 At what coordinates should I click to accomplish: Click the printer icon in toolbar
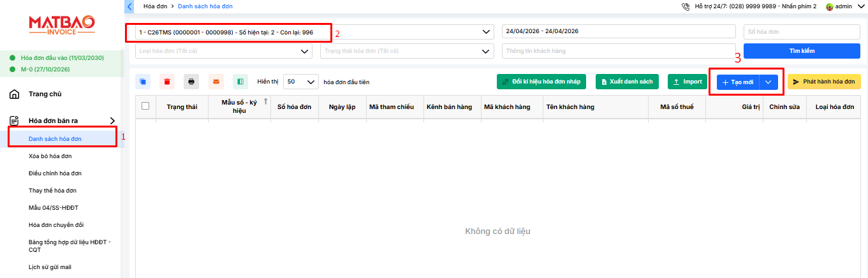191,82
